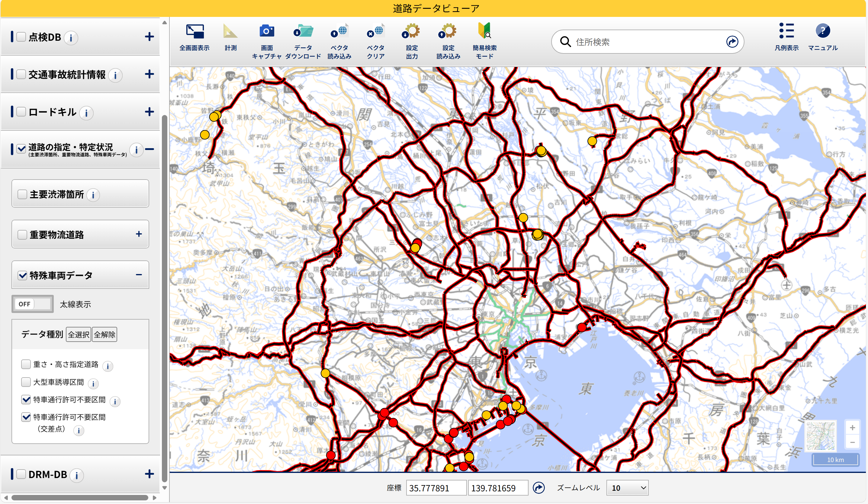868x504 pixels.
Task: Uncheck the 特殊車両データ checkbox
Action: (x=22, y=276)
